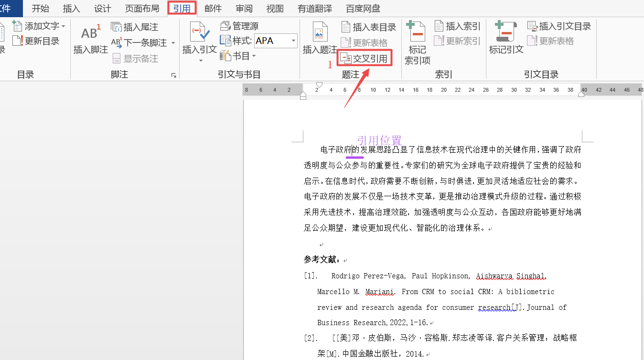
Task: Click 更新表格 in the 引文目录 group
Action: click(550, 41)
